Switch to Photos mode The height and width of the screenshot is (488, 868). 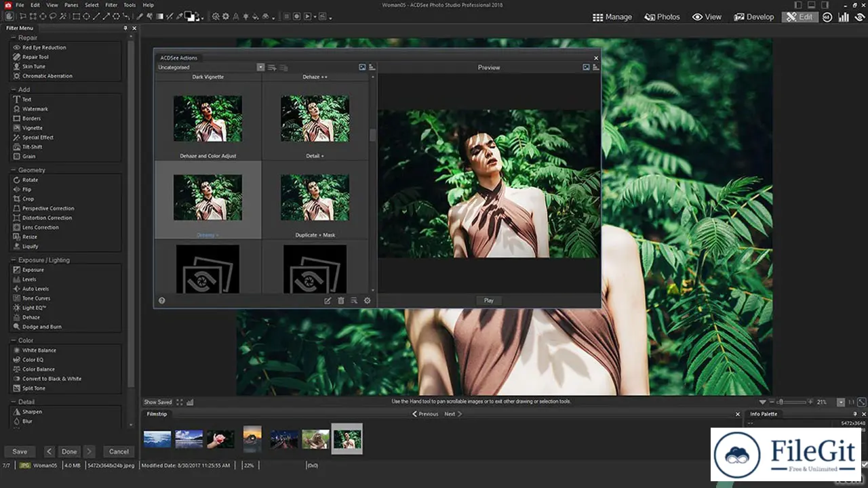coord(662,17)
